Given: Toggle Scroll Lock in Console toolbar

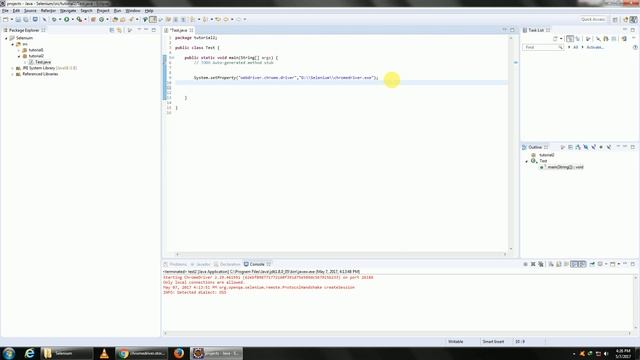Looking at the screenshot, I should (559, 264).
